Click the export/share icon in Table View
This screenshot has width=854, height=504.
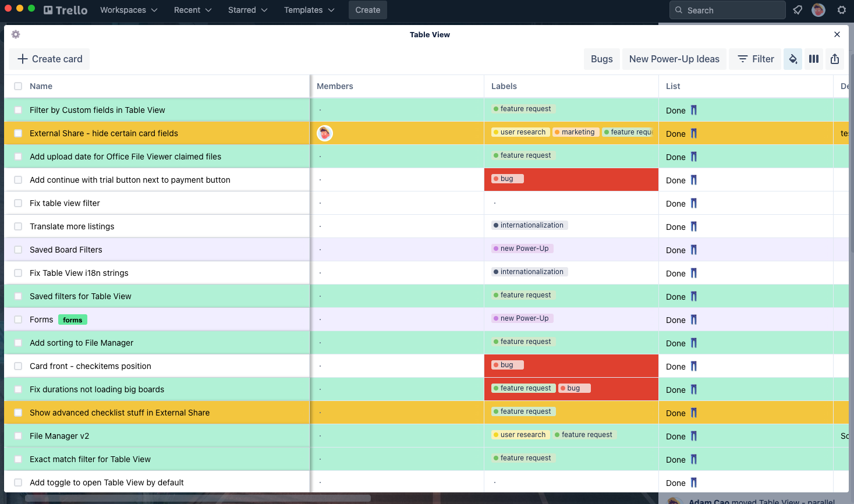(x=835, y=59)
